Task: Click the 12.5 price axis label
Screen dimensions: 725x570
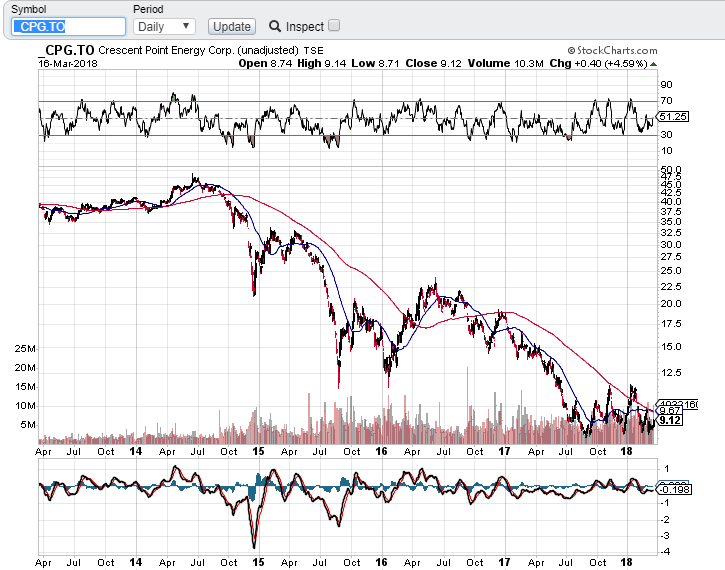Action: [670, 373]
